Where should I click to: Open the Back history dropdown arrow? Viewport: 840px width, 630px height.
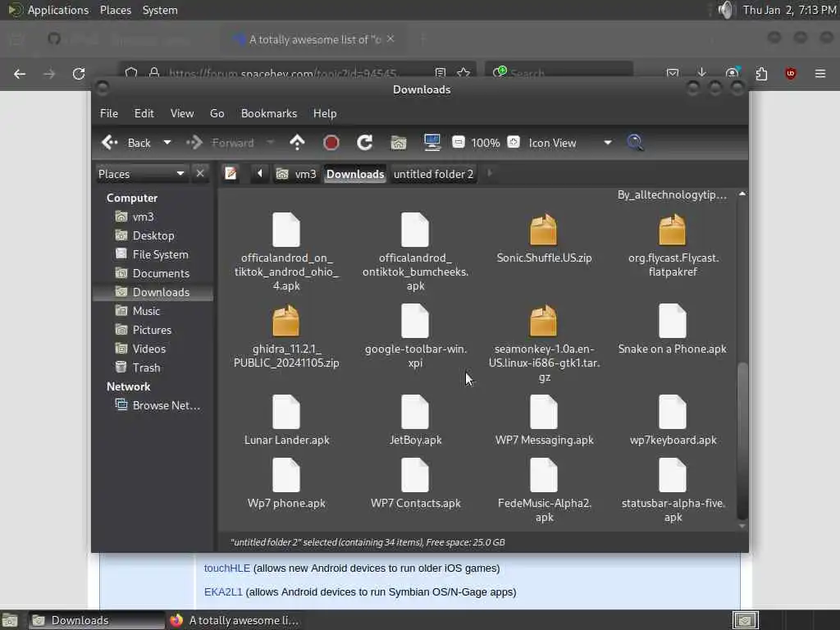(x=167, y=143)
